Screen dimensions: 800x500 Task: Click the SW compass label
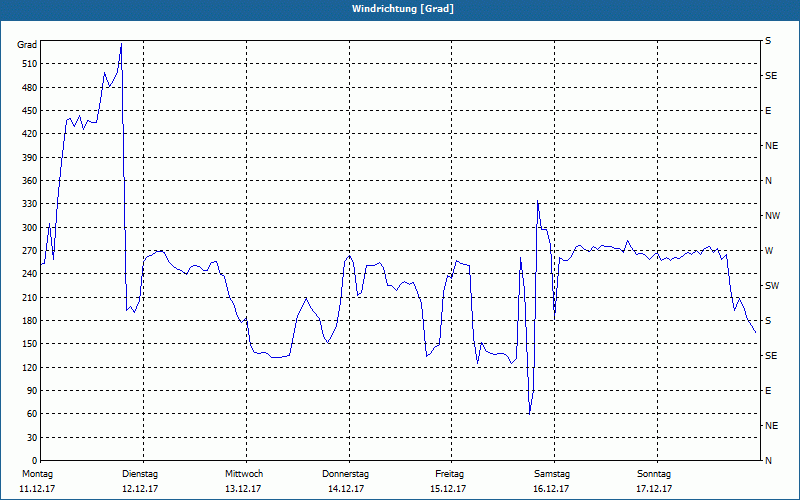click(772, 286)
